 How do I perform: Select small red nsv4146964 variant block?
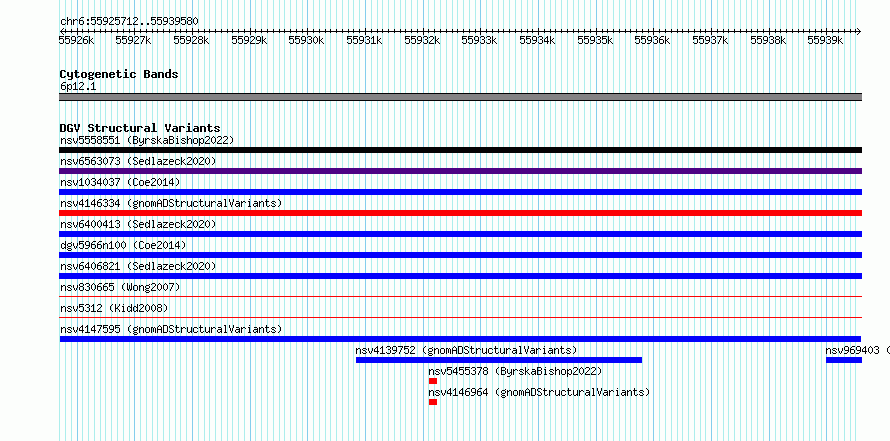tap(433, 402)
